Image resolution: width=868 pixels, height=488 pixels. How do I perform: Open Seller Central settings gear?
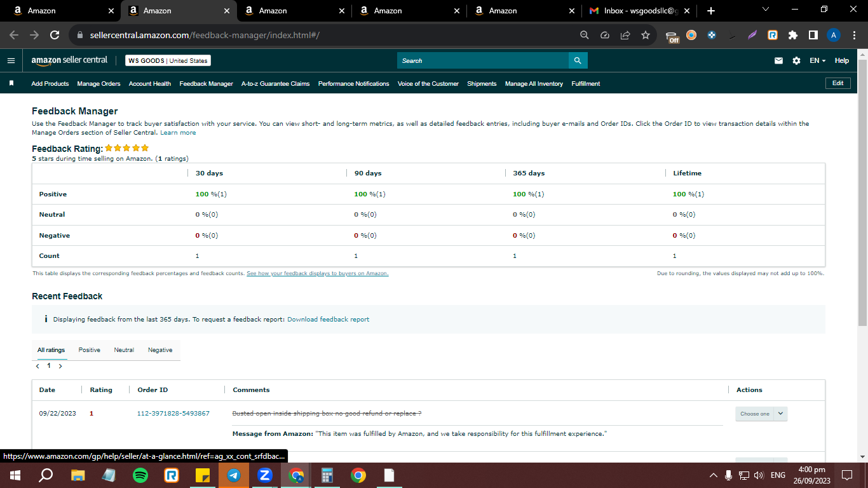pos(796,60)
